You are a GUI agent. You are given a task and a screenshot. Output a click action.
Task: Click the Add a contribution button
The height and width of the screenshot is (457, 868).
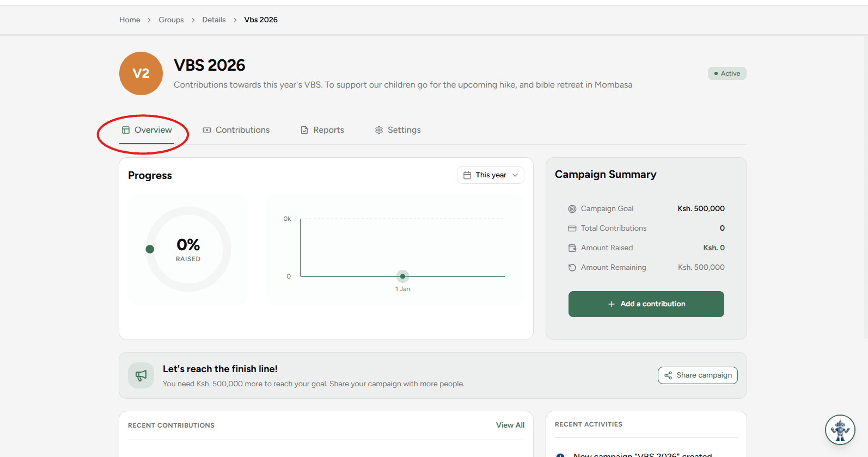[x=646, y=304]
